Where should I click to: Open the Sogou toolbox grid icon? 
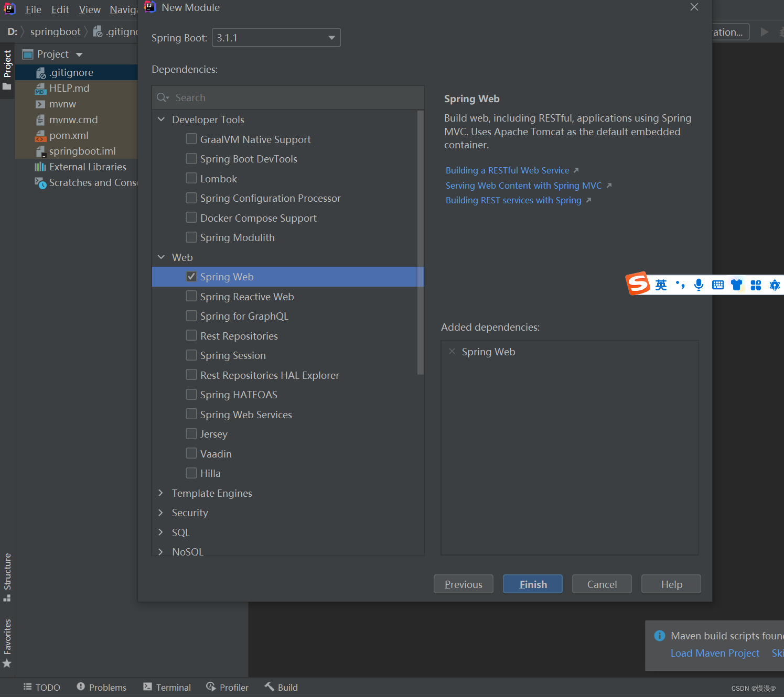pos(756,285)
